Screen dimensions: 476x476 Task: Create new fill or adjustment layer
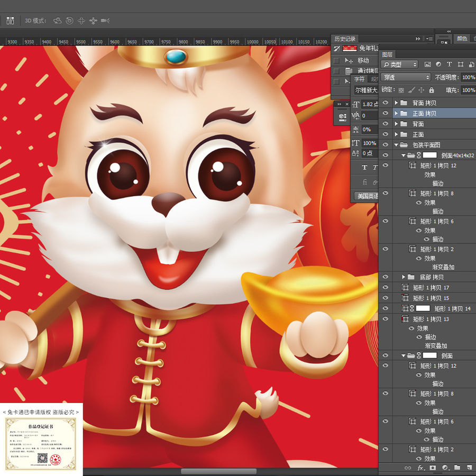click(x=445, y=468)
